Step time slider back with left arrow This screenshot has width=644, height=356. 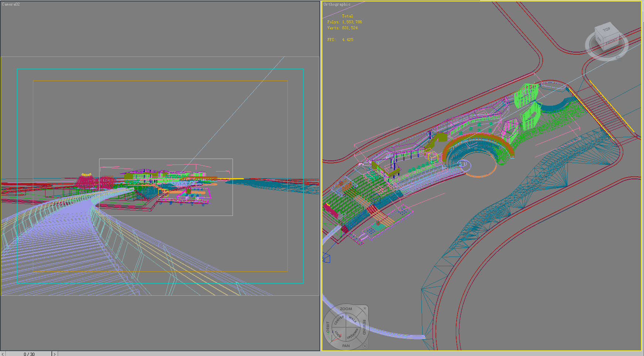pos(3,354)
